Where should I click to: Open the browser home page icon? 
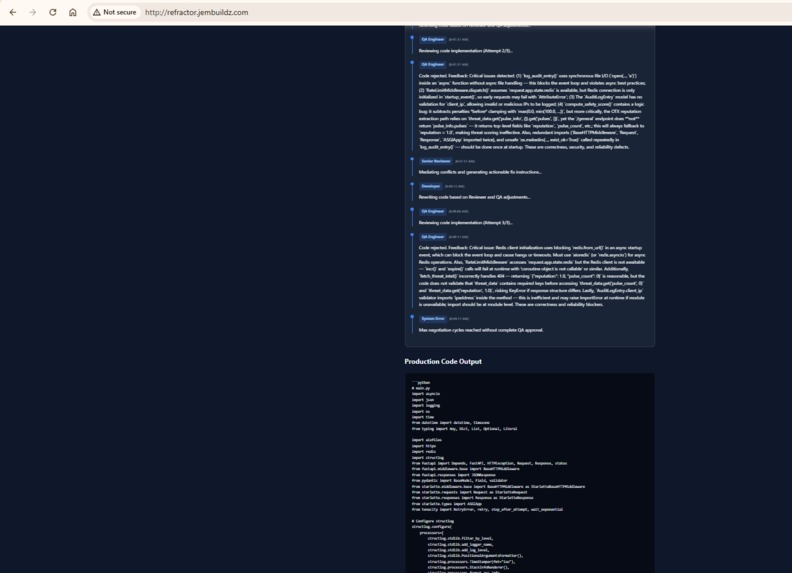73,12
